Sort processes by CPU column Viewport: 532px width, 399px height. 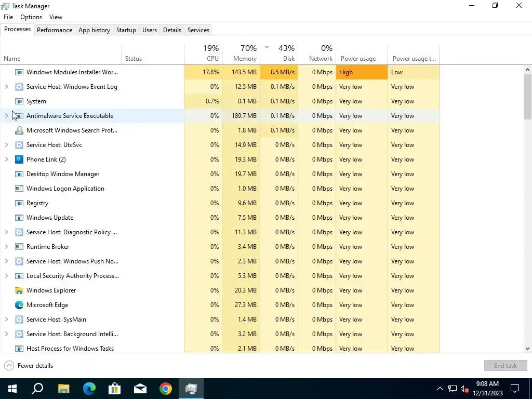[x=203, y=54]
